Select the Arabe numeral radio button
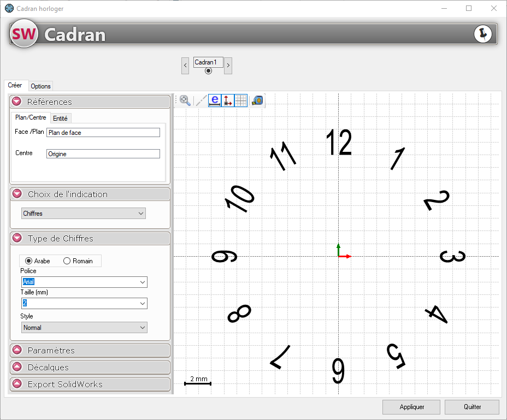The height and width of the screenshot is (420, 507). [x=29, y=261]
